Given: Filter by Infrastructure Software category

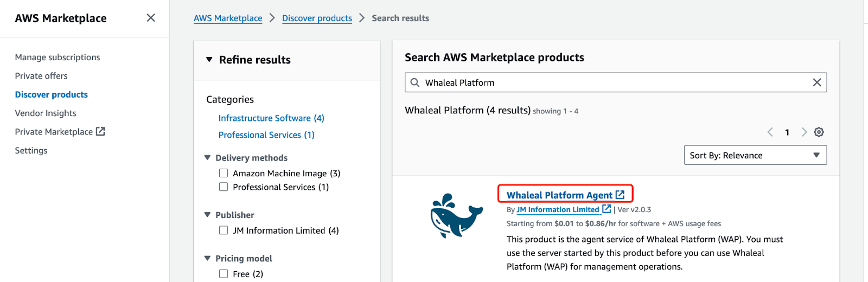Looking at the screenshot, I should click(x=271, y=118).
